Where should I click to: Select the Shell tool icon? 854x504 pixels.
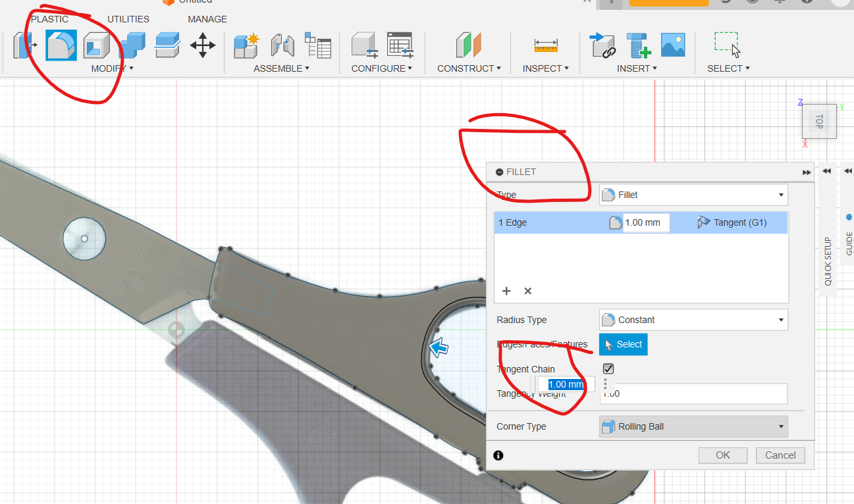[x=96, y=45]
